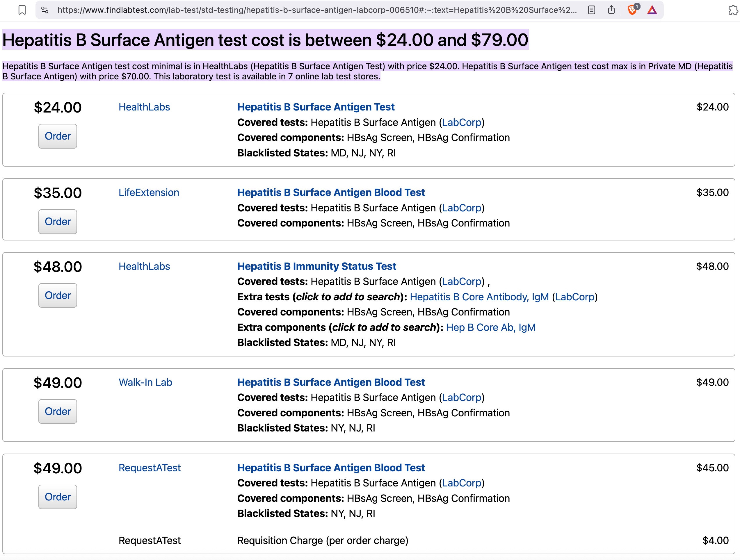
Task: Add Hepatitis B Core Antibody, IgM test
Action: pos(479,297)
